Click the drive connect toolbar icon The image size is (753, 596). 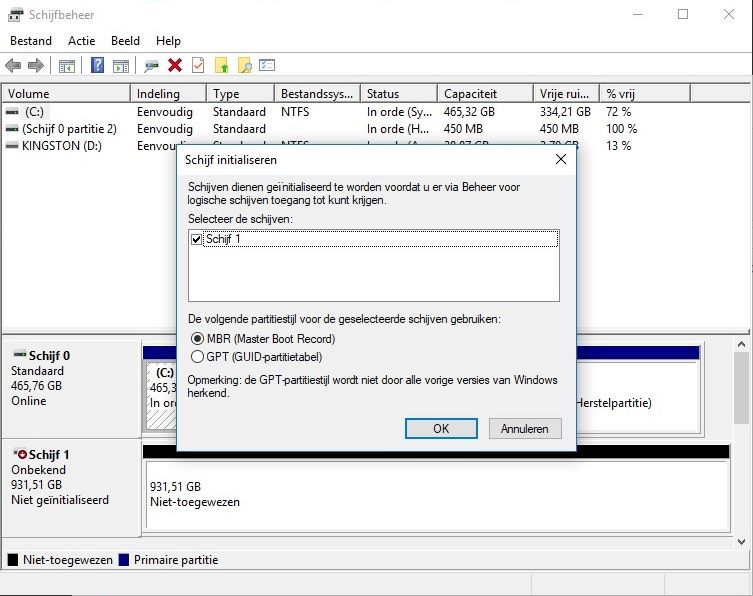151,65
